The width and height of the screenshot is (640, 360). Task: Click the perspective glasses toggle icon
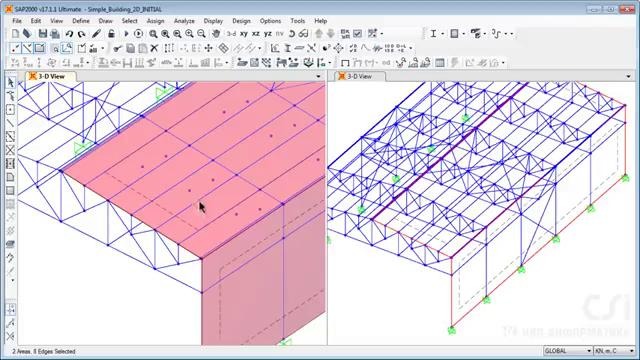tap(303, 34)
